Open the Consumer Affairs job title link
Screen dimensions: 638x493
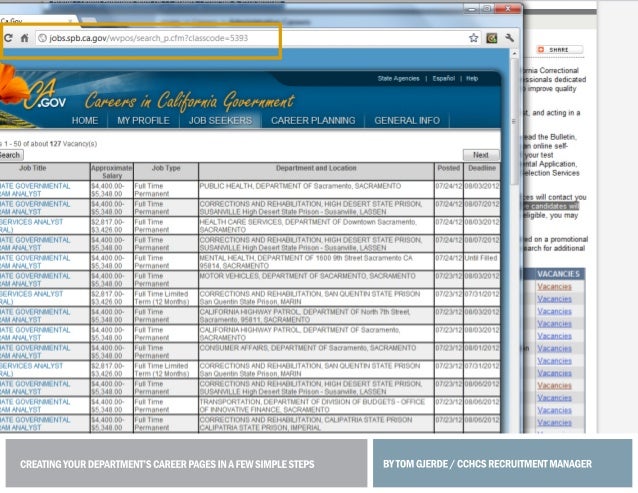pos(35,351)
